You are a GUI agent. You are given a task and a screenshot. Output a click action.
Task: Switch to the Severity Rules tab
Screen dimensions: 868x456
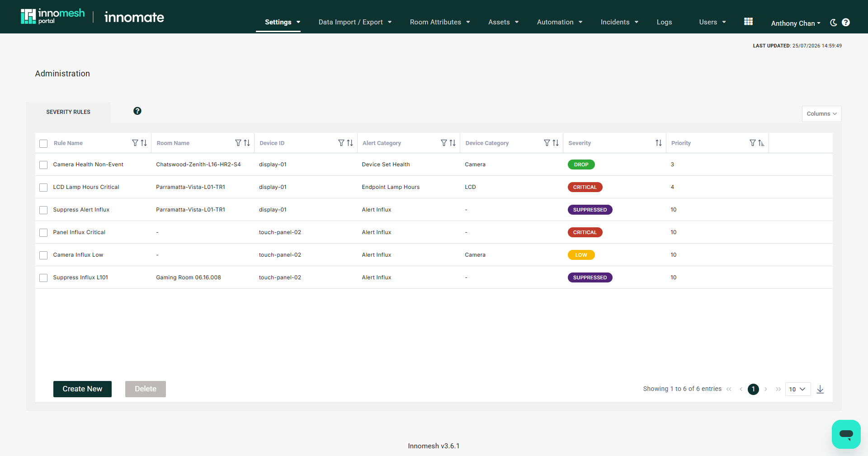[68, 112]
